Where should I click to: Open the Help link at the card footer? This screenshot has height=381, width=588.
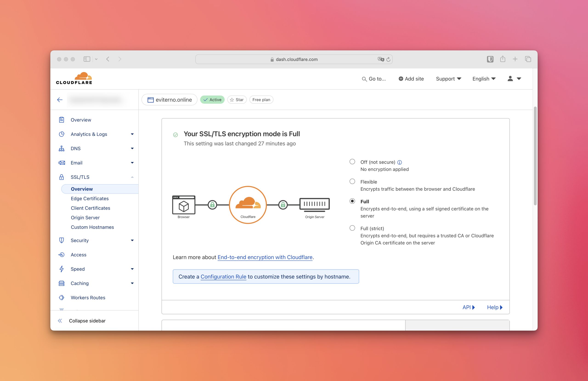click(x=495, y=307)
